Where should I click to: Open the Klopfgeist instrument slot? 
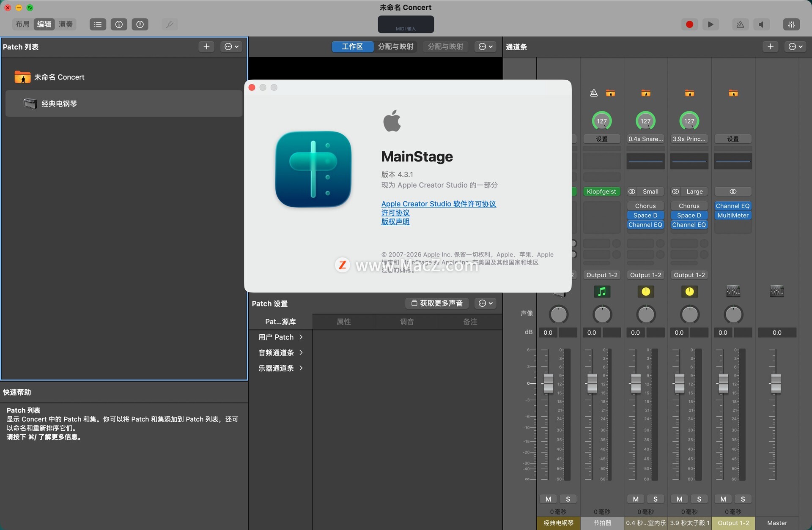click(x=601, y=191)
